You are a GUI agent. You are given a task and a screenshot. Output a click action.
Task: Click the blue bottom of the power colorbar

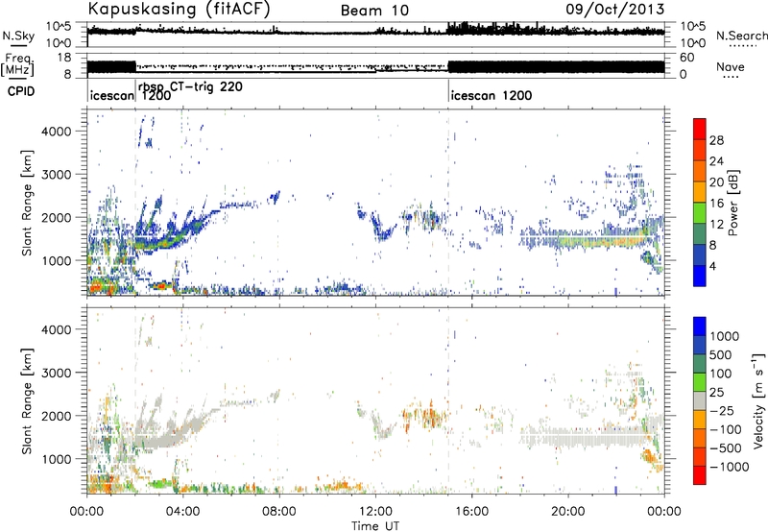(x=700, y=276)
